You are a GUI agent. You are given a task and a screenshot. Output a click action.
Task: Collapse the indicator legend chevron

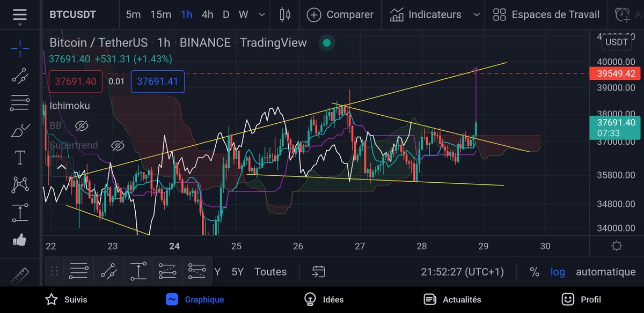[61, 167]
